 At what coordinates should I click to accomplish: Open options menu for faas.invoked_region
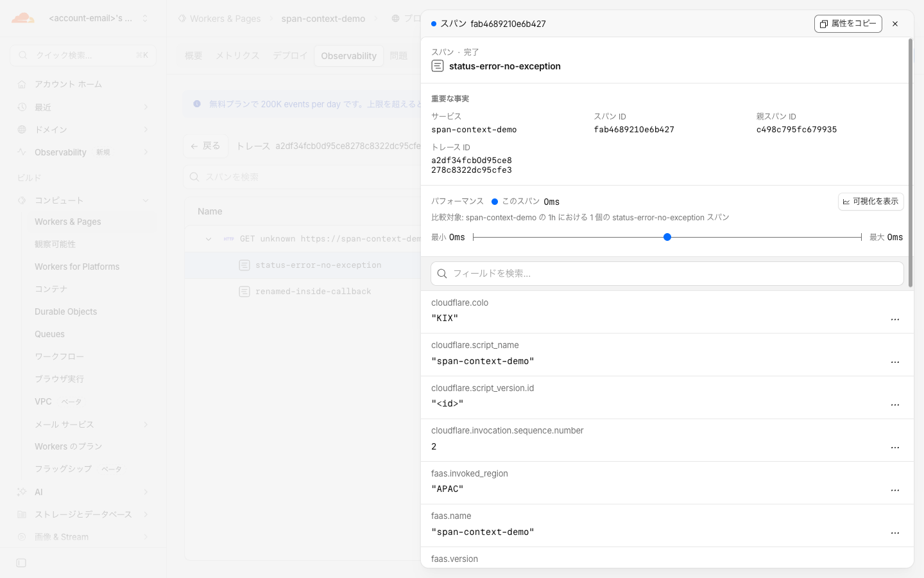point(895,490)
